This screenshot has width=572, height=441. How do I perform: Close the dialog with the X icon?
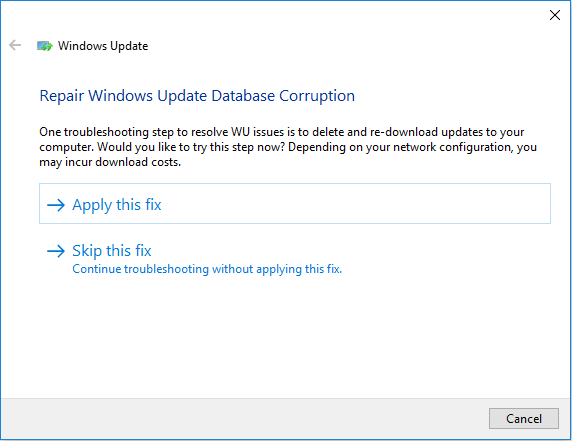[x=554, y=15]
